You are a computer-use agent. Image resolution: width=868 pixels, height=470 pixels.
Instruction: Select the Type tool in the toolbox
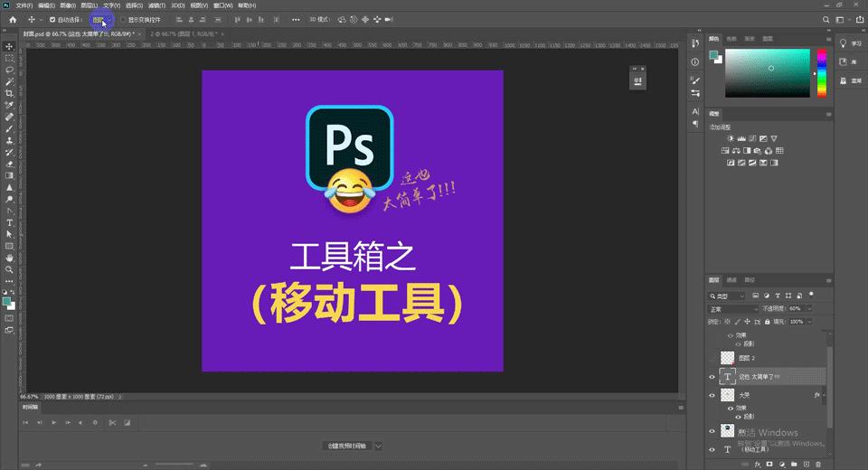coord(9,222)
